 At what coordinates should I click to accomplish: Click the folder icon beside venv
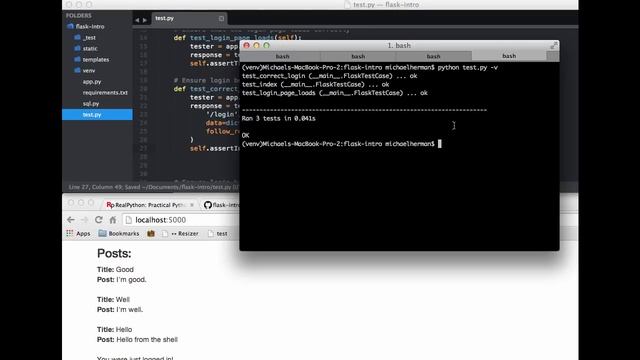pyautogui.click(x=78, y=70)
